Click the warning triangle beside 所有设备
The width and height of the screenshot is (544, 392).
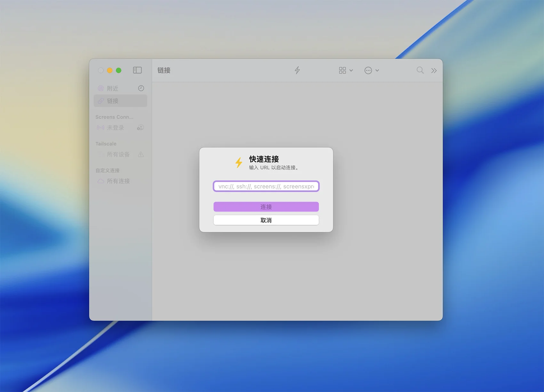click(x=140, y=154)
